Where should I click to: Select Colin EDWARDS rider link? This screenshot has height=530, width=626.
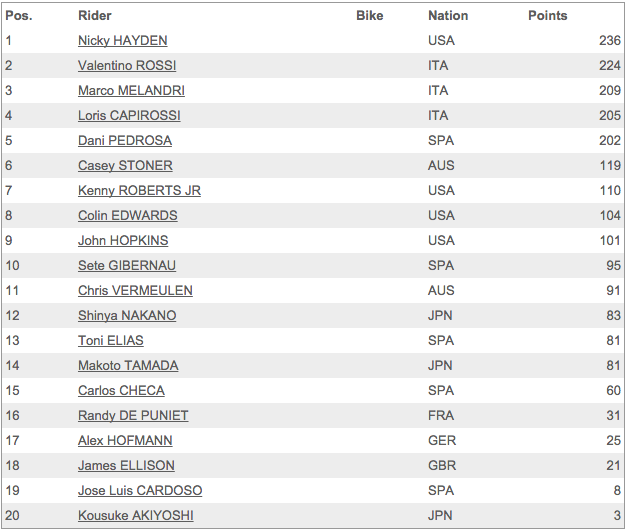click(128, 216)
